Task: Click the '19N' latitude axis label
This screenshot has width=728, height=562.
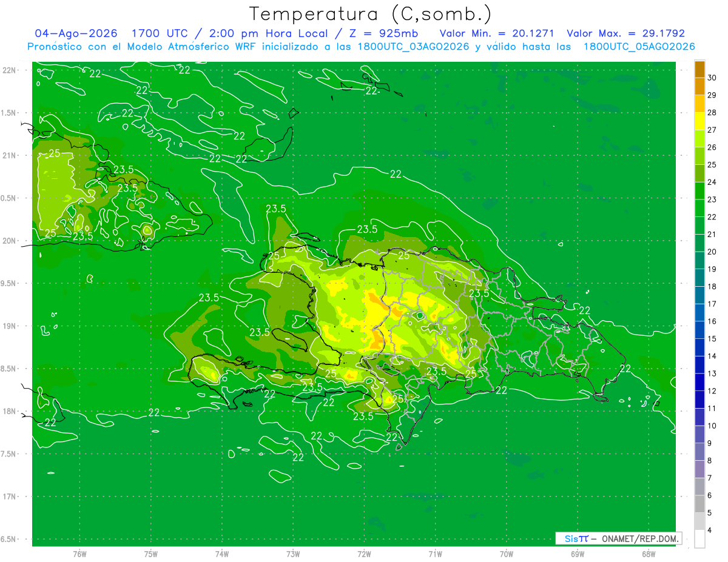Action: 10,326
